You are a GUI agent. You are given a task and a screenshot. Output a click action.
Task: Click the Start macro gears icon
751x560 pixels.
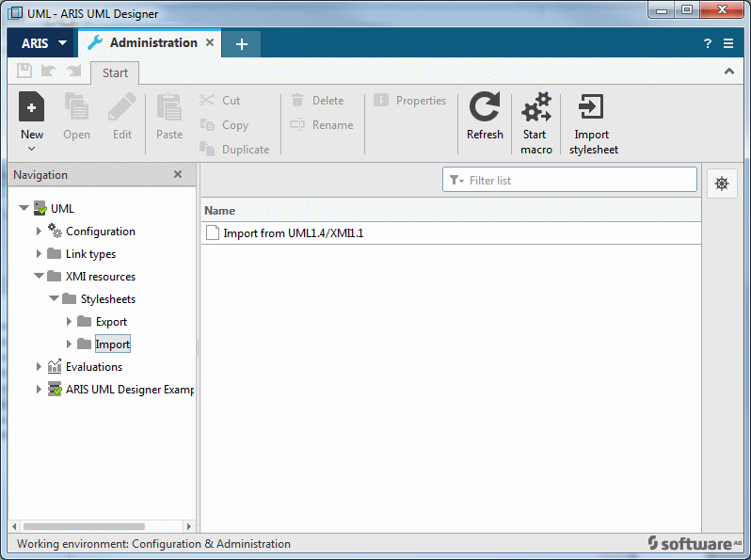536,107
